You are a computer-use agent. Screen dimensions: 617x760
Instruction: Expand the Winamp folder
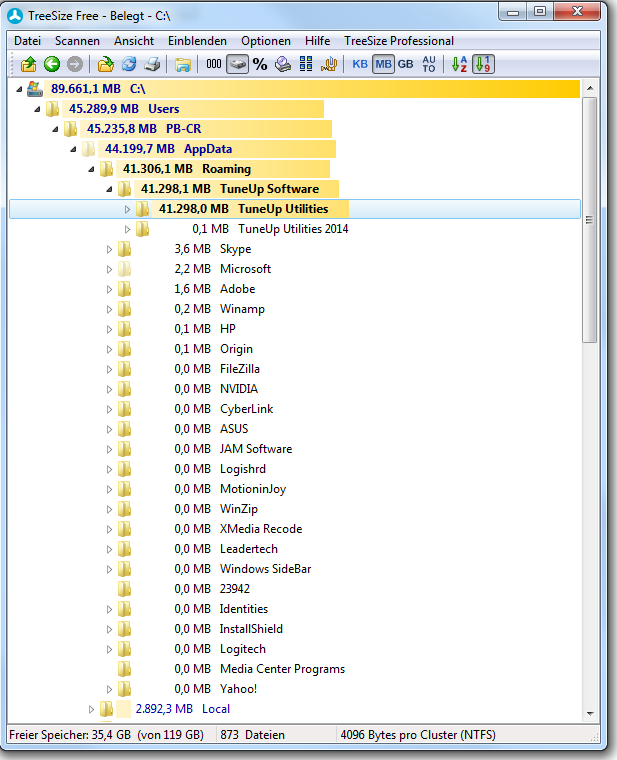(110, 309)
